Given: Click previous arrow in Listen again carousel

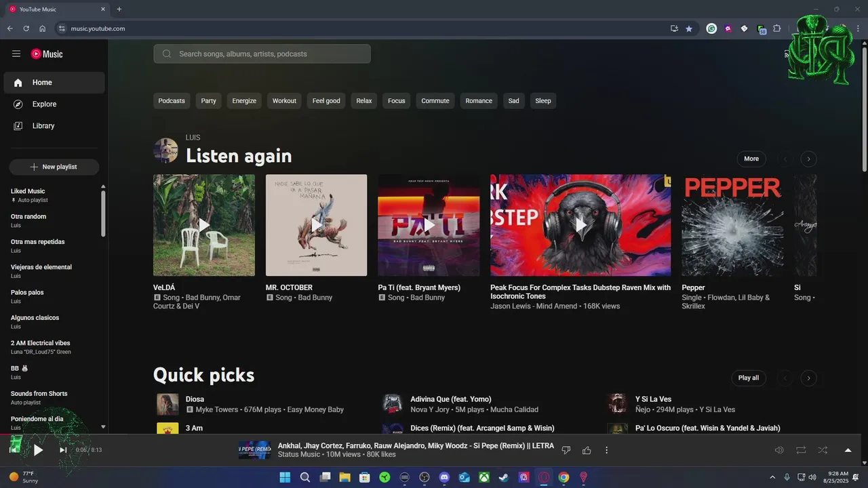Looking at the screenshot, I should point(785,159).
